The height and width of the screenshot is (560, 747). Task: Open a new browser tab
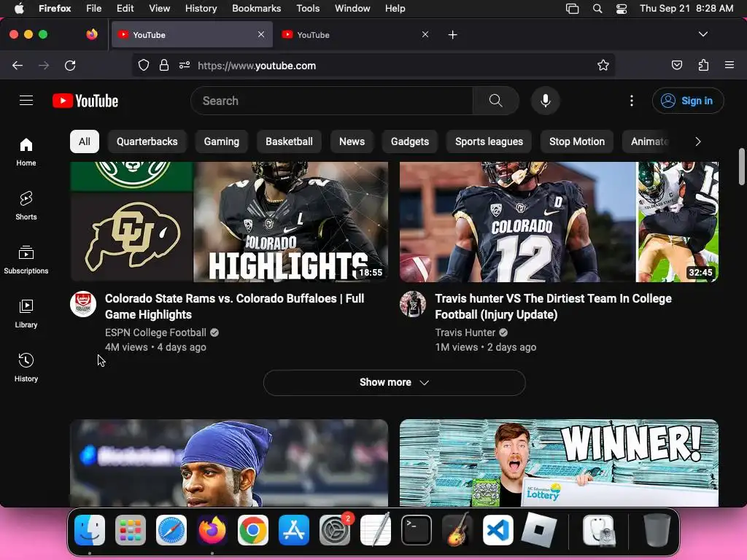click(x=452, y=35)
